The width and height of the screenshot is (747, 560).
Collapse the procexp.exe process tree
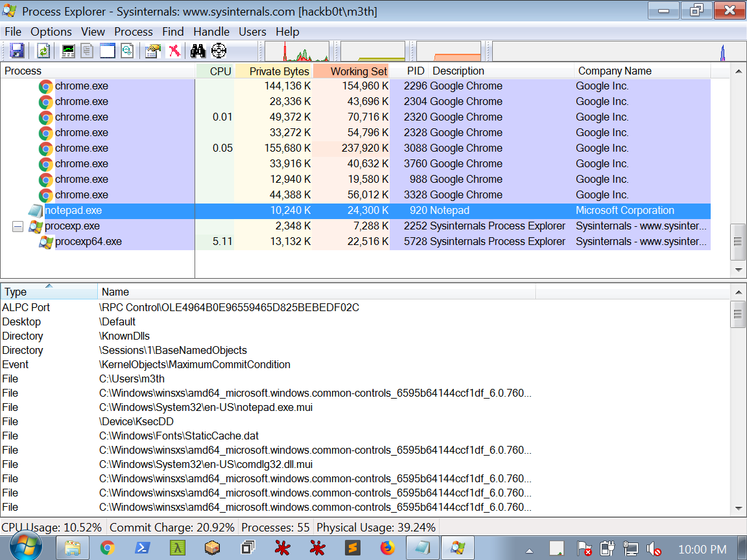[x=18, y=226]
